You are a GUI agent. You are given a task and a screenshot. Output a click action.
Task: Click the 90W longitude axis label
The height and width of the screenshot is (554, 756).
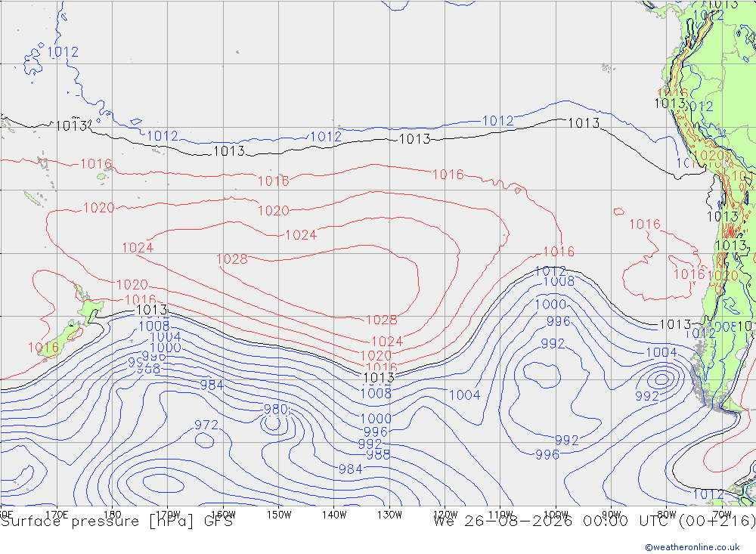pyautogui.click(x=612, y=515)
